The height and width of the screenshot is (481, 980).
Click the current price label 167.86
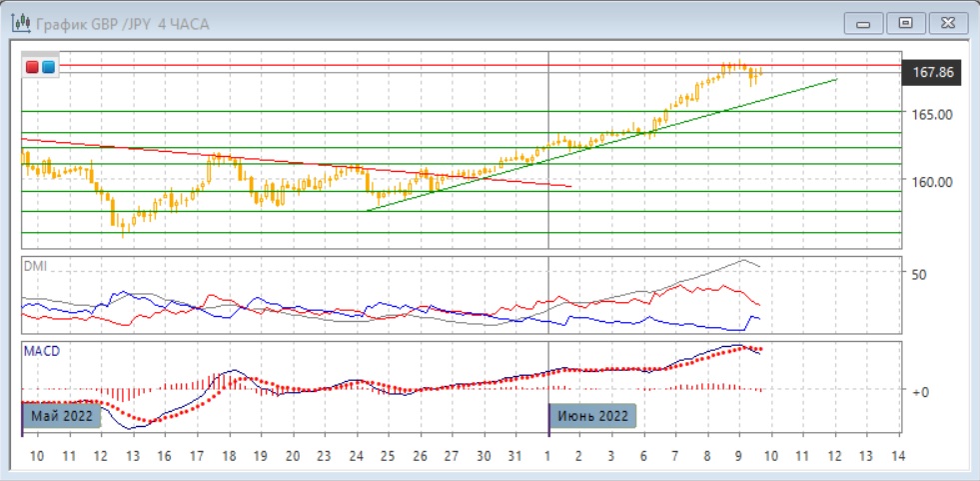coord(931,73)
